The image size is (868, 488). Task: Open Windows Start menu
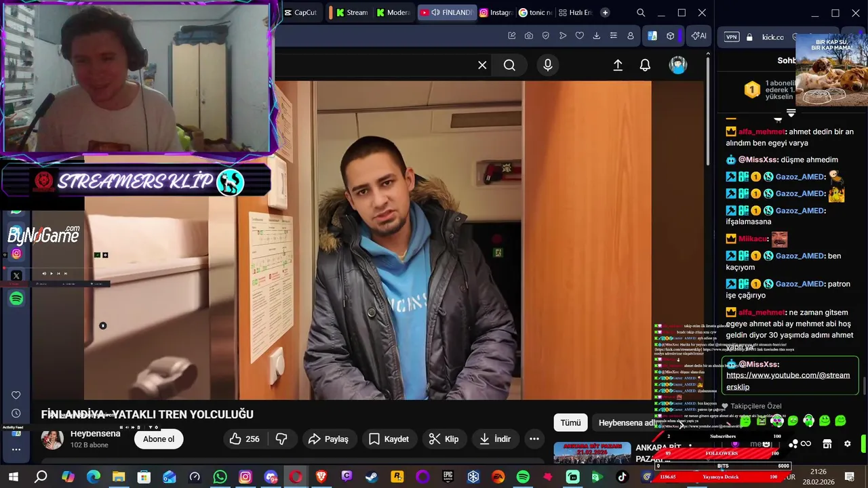13,477
